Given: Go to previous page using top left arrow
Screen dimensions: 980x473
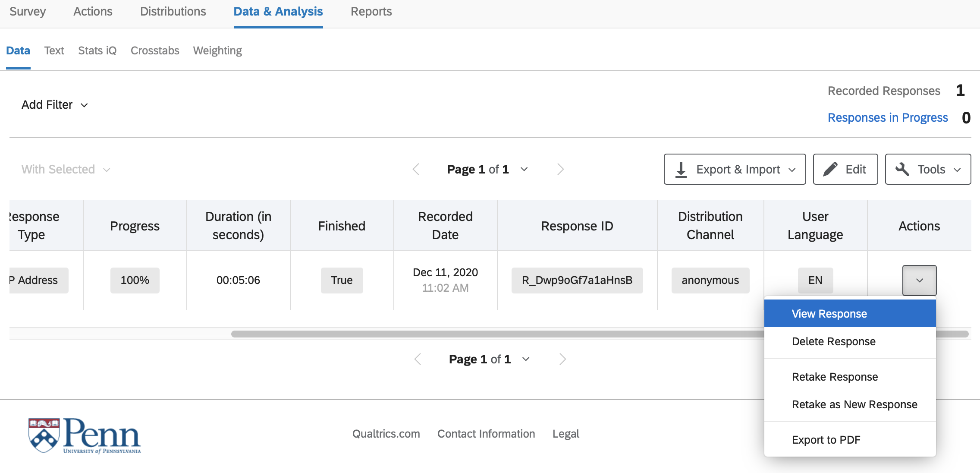Looking at the screenshot, I should coord(416,169).
